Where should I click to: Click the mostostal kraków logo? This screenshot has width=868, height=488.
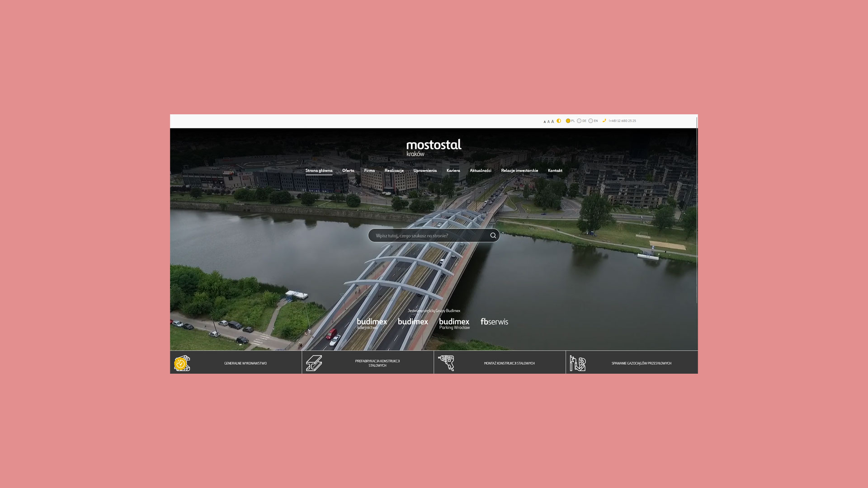click(x=434, y=147)
